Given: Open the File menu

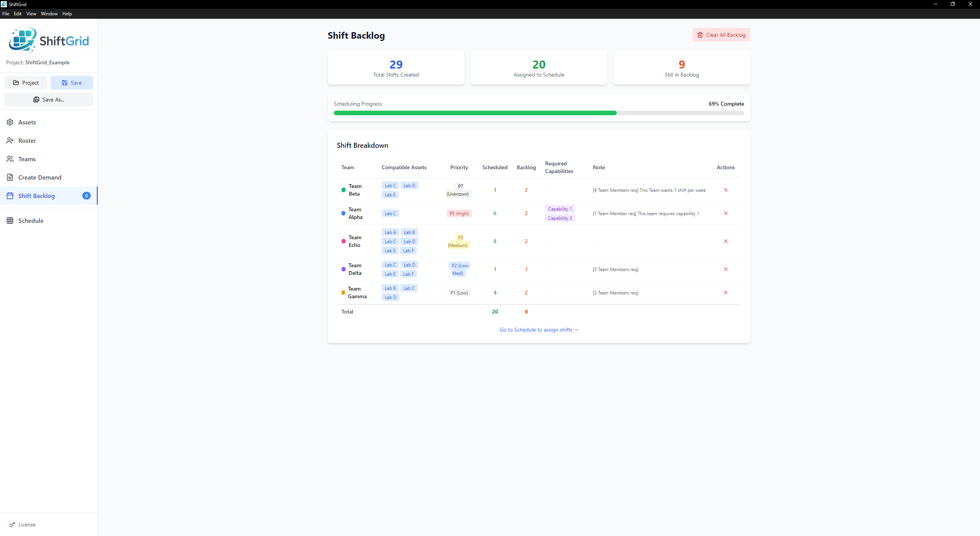Looking at the screenshot, I should (6, 13).
